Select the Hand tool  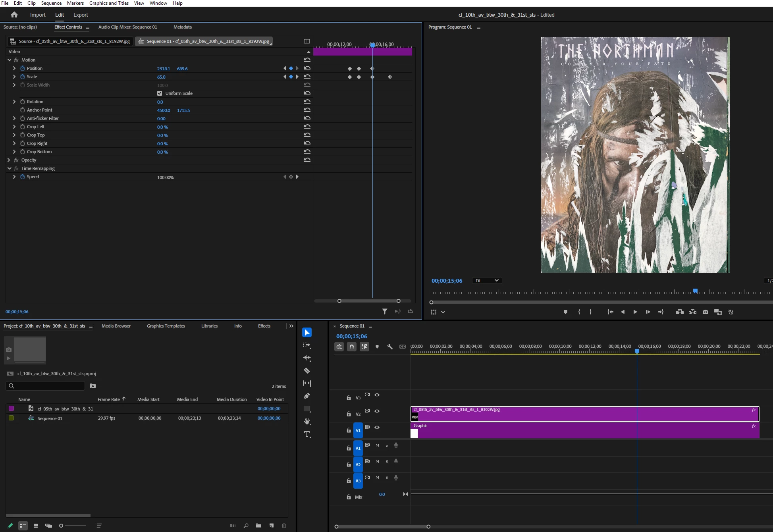(x=307, y=421)
